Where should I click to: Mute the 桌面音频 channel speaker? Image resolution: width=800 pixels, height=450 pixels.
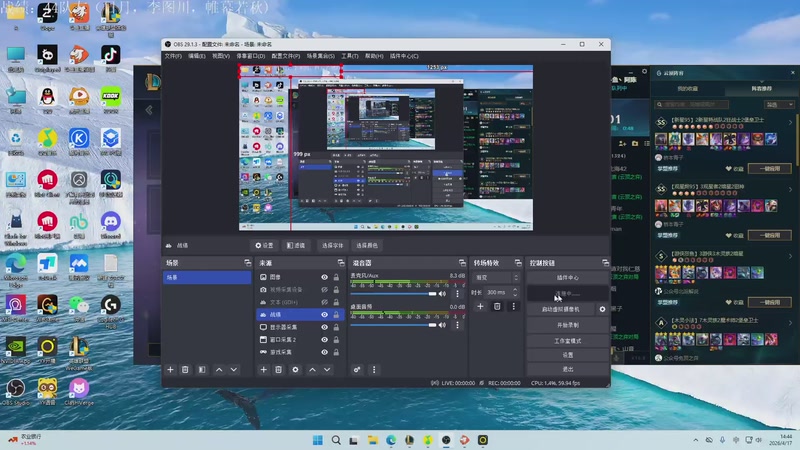(x=442, y=325)
